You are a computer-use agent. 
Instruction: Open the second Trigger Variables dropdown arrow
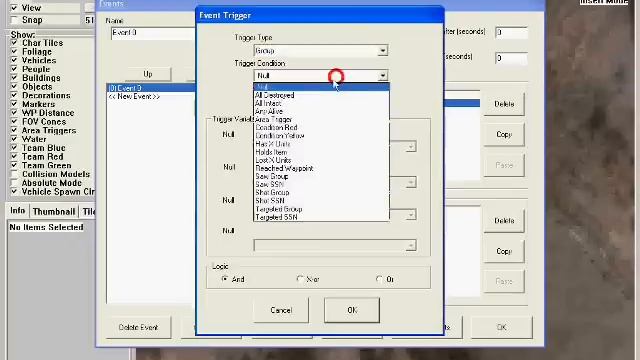pyautogui.click(x=411, y=182)
